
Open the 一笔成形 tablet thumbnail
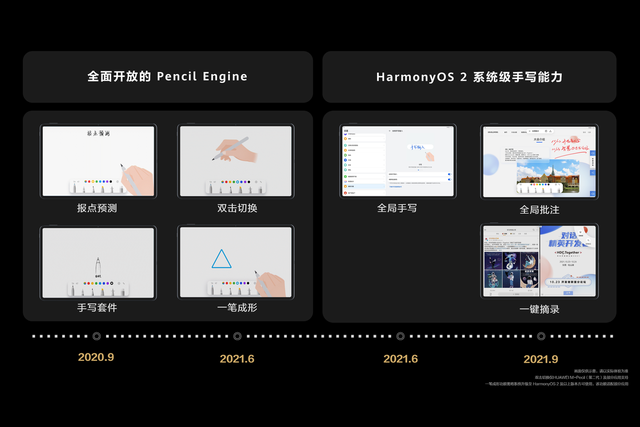point(236,262)
